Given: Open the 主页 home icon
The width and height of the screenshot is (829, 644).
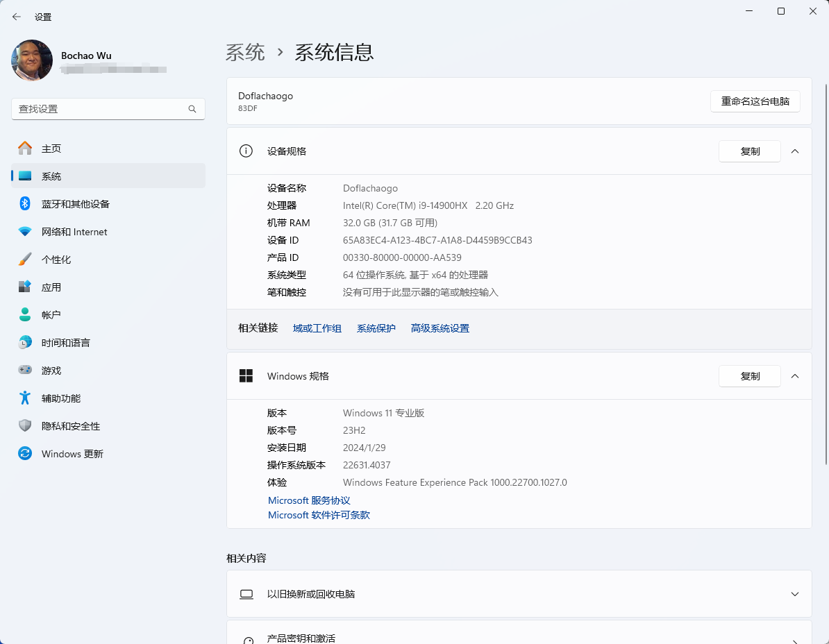Looking at the screenshot, I should coord(25,149).
